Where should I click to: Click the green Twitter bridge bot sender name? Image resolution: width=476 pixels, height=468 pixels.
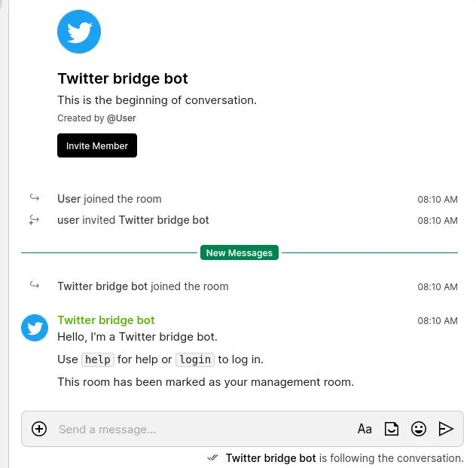[x=106, y=320]
